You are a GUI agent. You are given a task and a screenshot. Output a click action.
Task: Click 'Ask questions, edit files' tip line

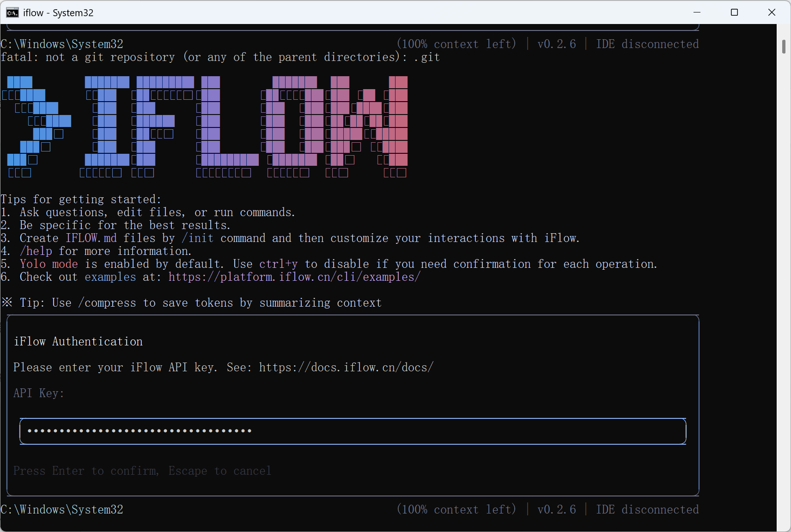coord(148,212)
